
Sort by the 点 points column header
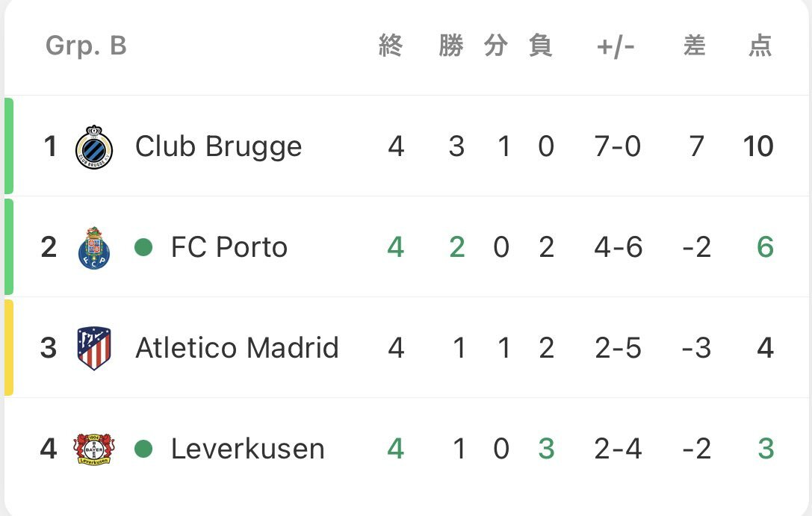(760, 46)
